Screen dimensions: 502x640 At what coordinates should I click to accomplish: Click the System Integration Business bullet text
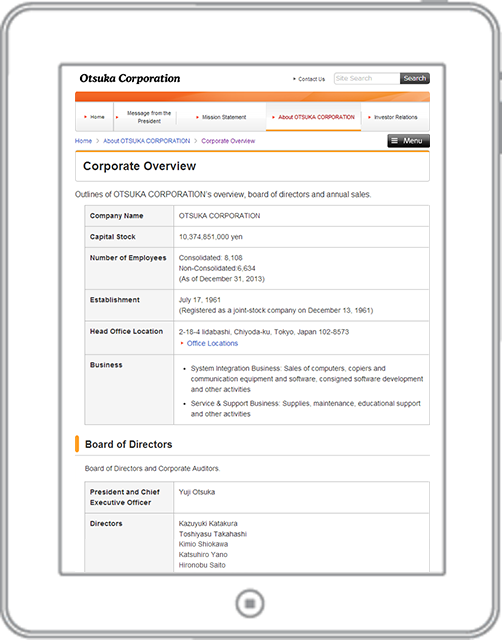coord(307,379)
